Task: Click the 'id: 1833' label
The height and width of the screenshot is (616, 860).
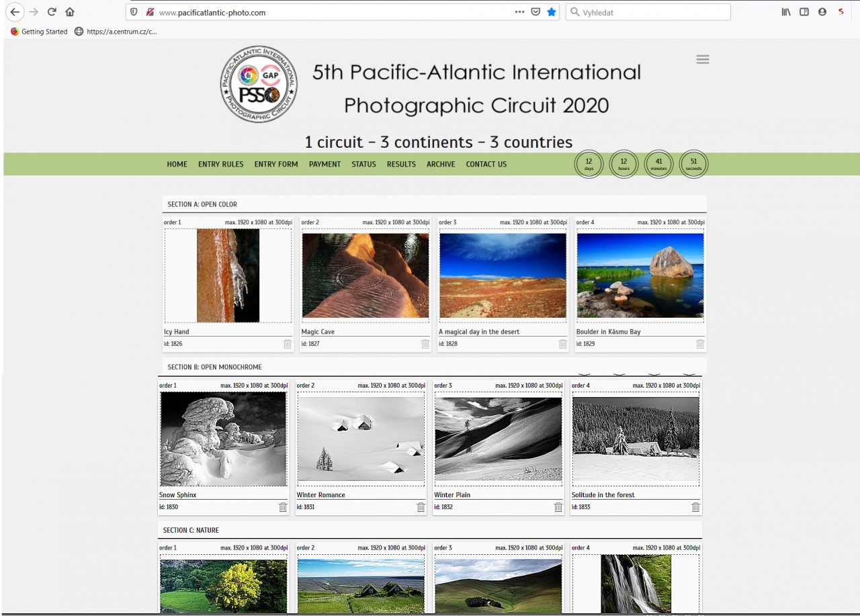Action: [581, 507]
